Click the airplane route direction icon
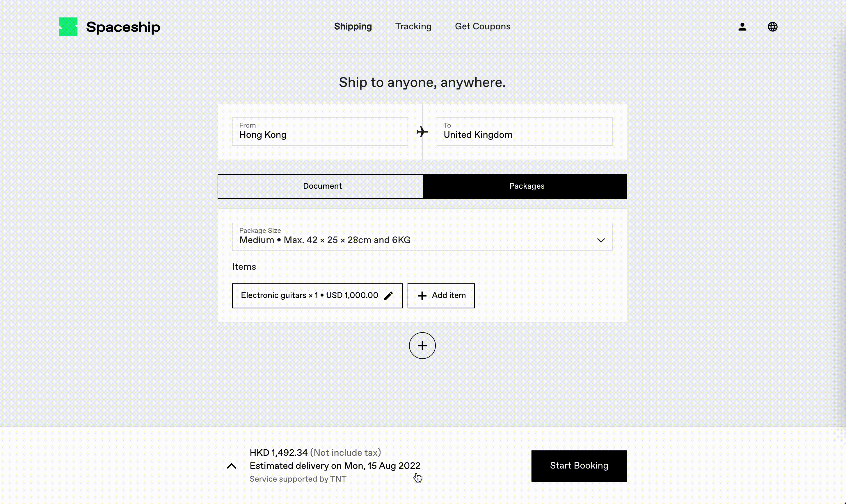Screen dimensions: 846x504 (x=422, y=131)
